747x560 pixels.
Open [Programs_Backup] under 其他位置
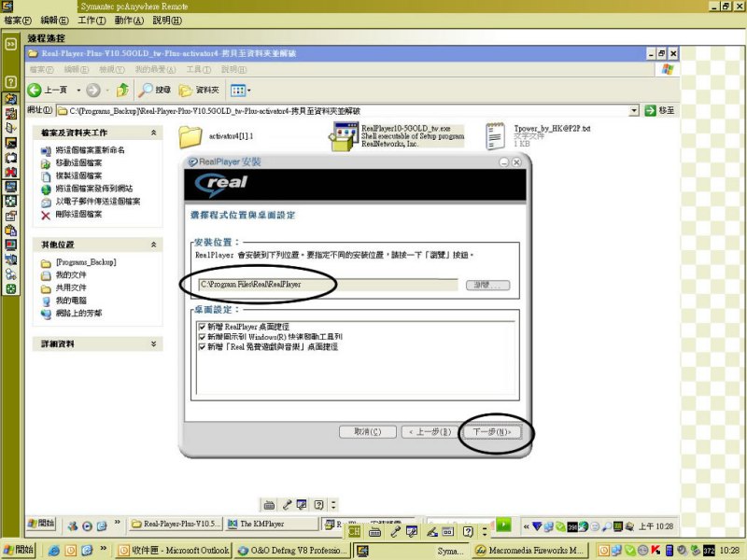(86, 262)
